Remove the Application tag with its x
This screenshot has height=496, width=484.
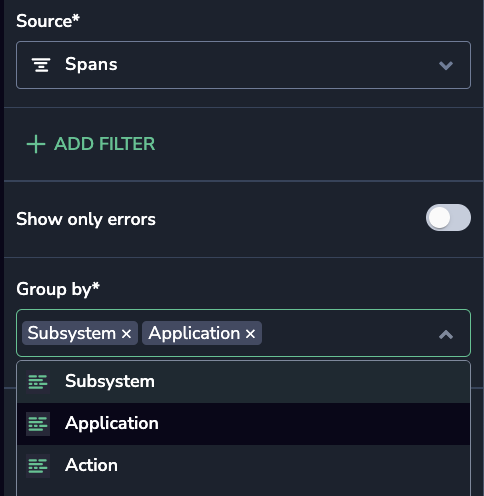[250, 333]
